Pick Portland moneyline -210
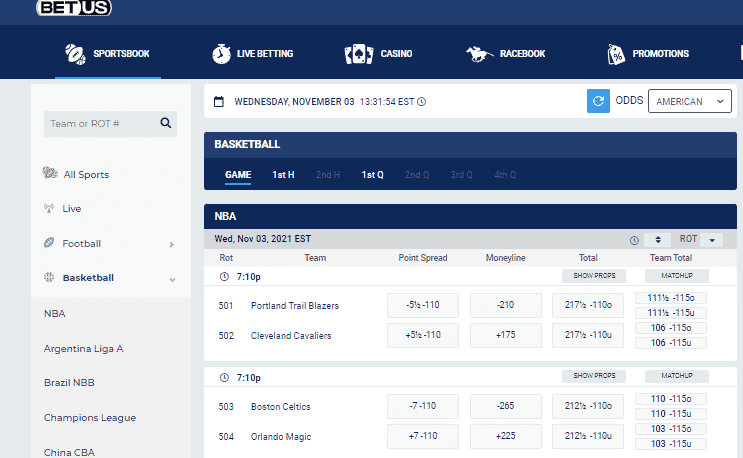Image resolution: width=743 pixels, height=458 pixels. tap(506, 305)
